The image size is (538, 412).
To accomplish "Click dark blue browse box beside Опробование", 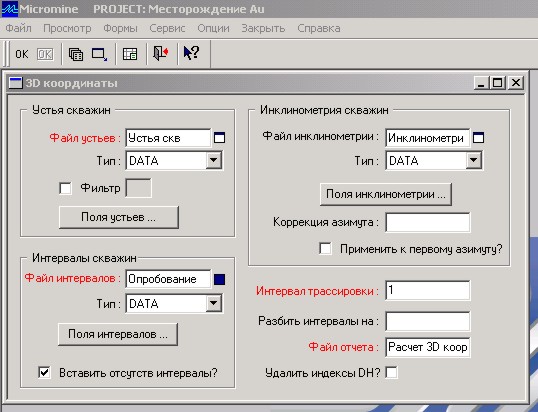I will 220,279.
